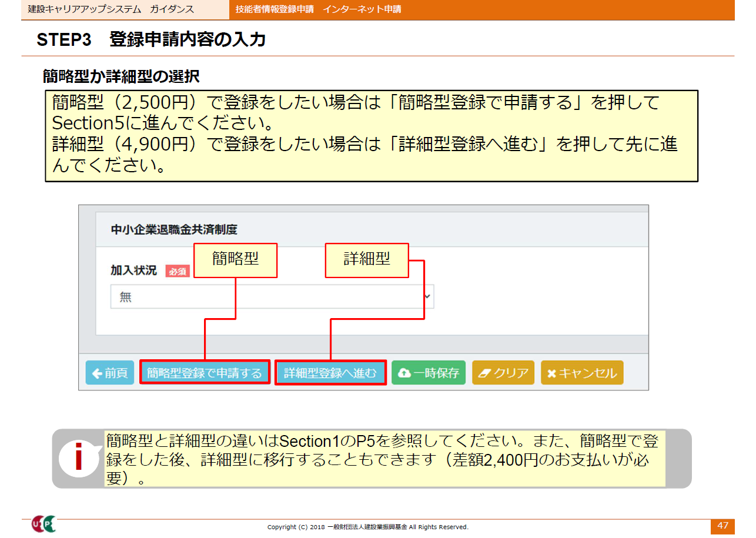Click 詳細型登録へ進む button
Viewport: 756px width, 538px height.
coord(330,373)
